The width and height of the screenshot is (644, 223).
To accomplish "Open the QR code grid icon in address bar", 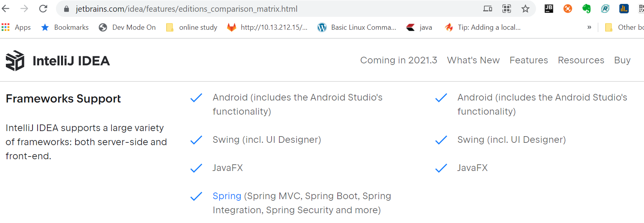I will (507, 9).
